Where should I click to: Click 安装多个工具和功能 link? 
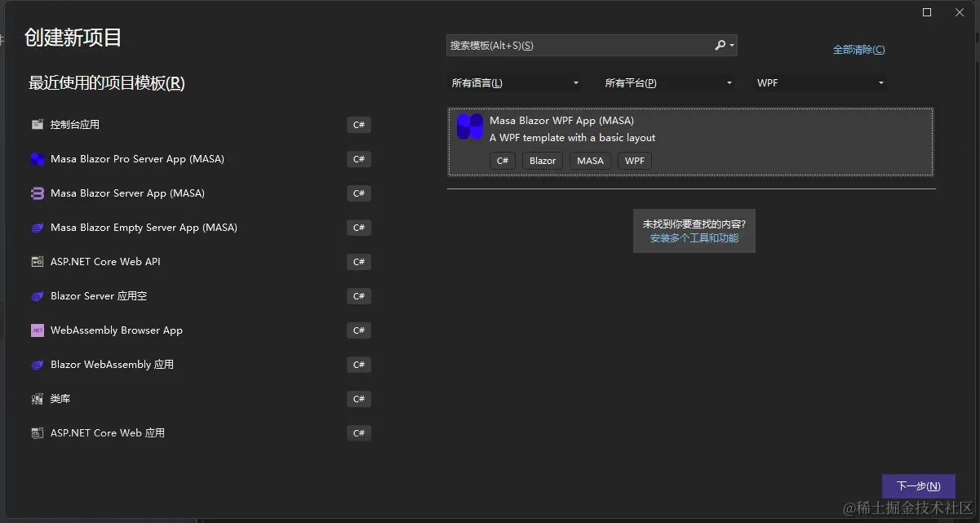(694, 238)
